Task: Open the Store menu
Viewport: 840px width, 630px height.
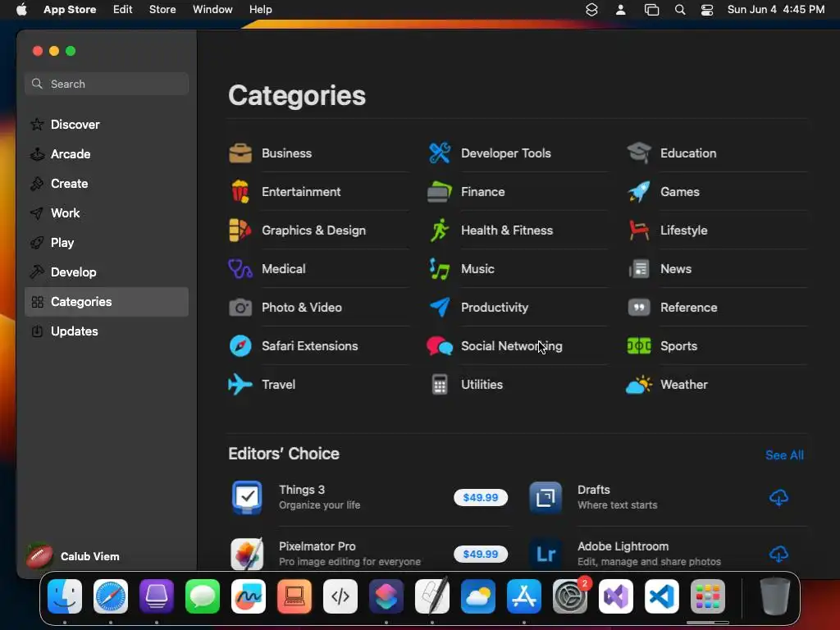Action: pyautogui.click(x=162, y=9)
